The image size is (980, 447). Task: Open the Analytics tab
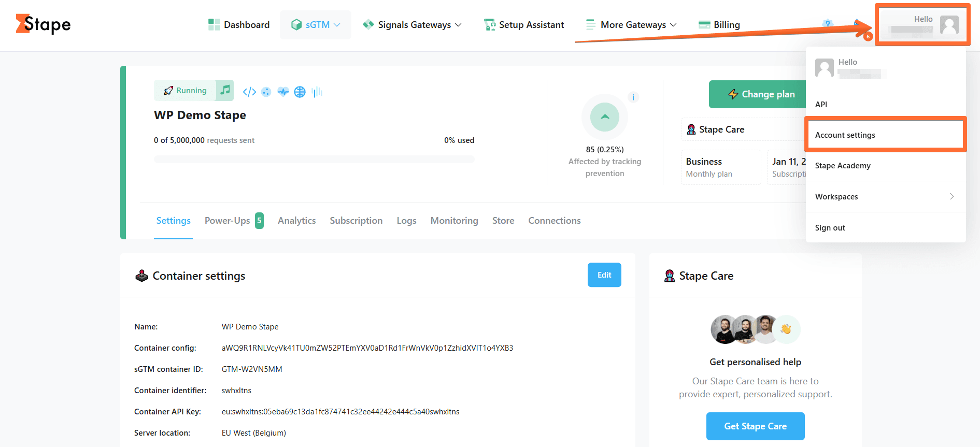point(297,221)
